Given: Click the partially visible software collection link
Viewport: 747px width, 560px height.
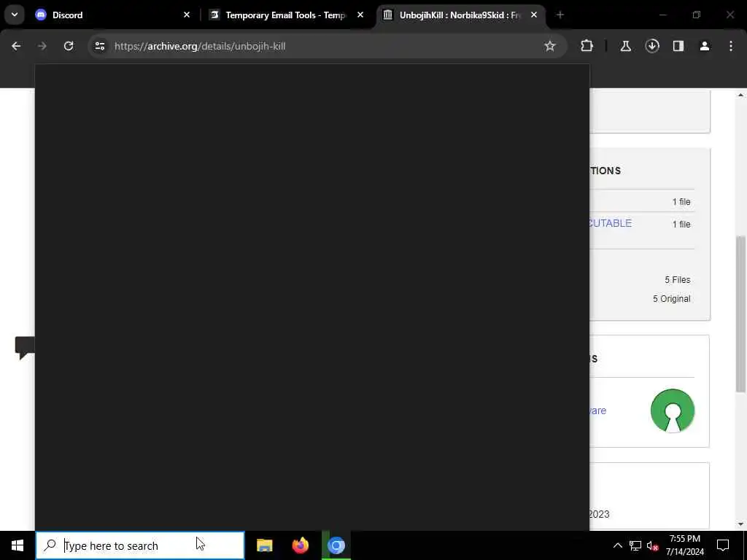Looking at the screenshot, I should [x=598, y=411].
